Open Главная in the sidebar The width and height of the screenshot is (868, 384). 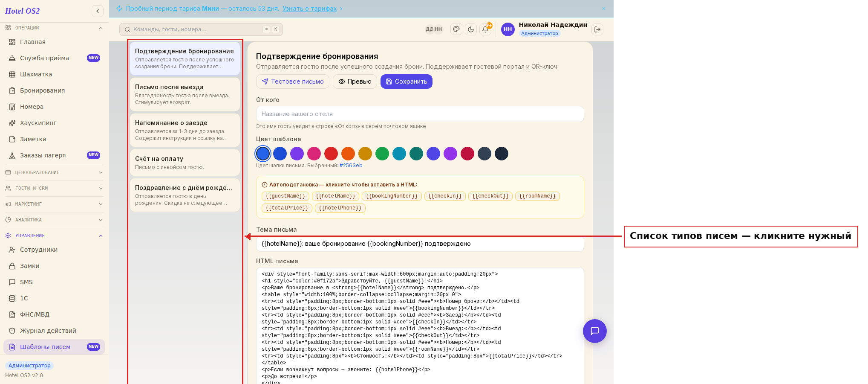(x=54, y=42)
